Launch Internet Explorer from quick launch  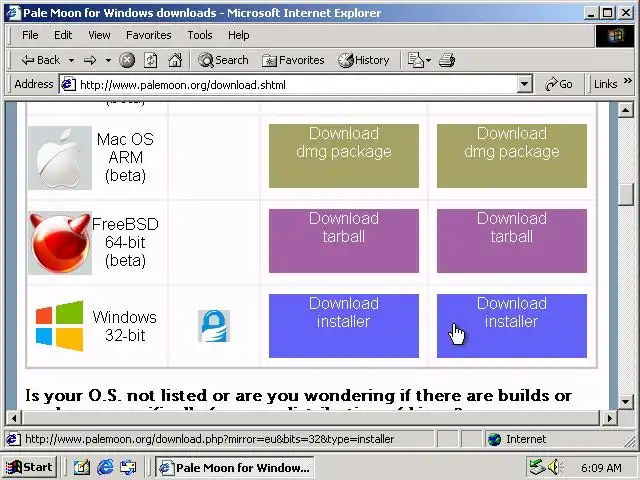coord(105,467)
